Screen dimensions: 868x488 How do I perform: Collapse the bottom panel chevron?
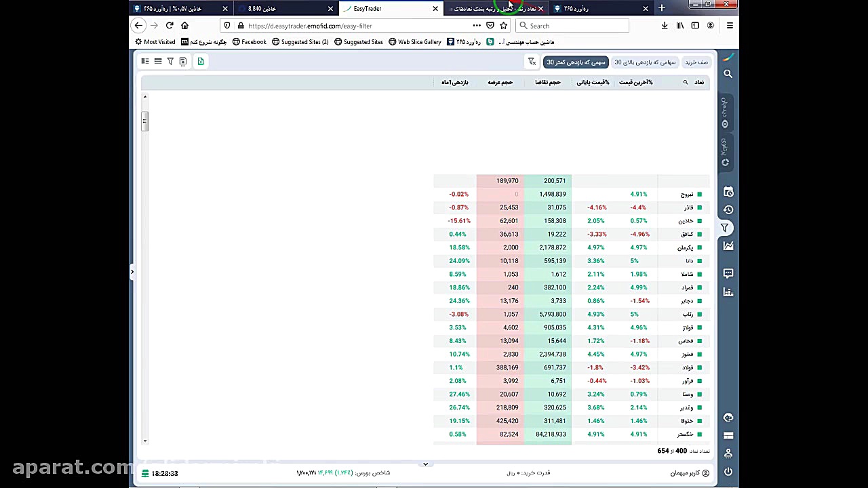click(x=425, y=464)
